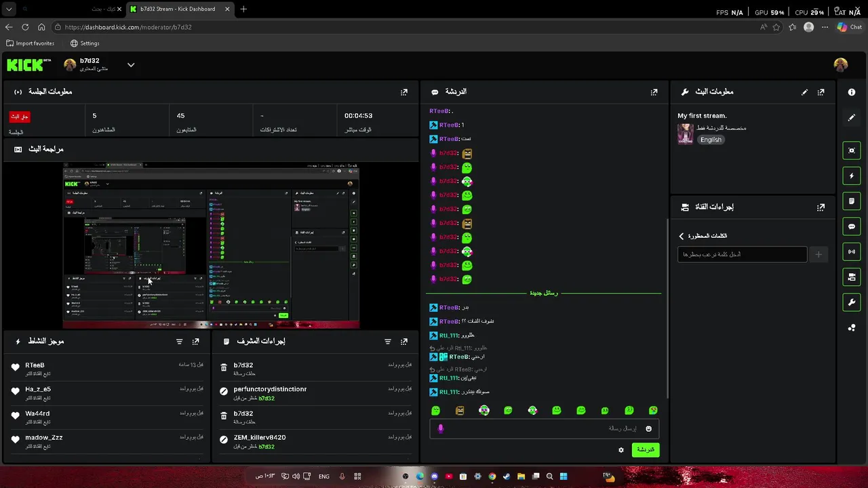Click the stream category thumbnail image
Viewport: 868px width, 488px height.
pos(686,134)
